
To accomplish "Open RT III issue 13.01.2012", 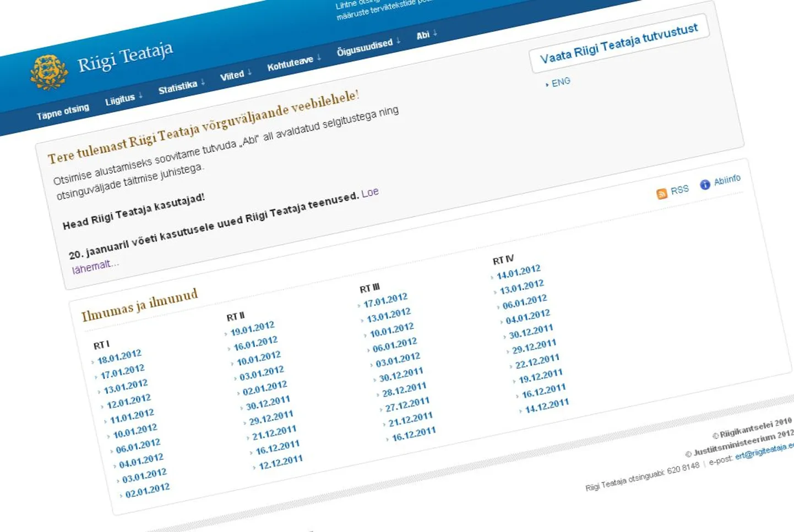I will 389,315.
